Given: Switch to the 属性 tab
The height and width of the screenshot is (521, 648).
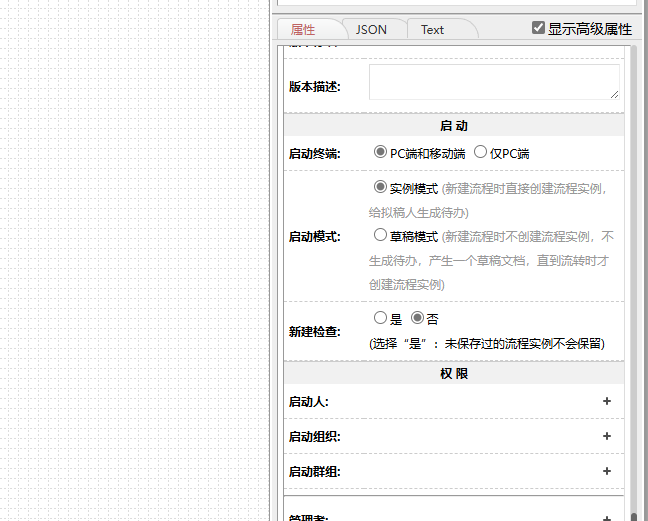Looking at the screenshot, I should point(303,30).
